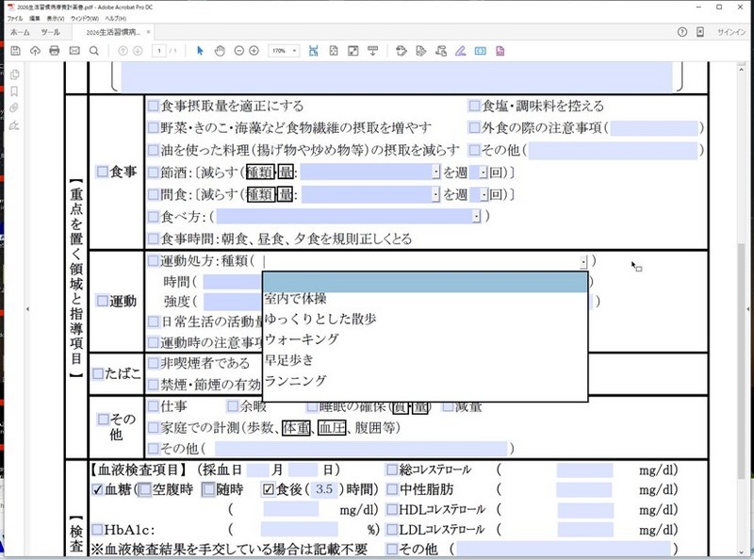This screenshot has width=754, height=560.
Task: Close the 2026生活習慣病 document tab
Action: pos(149,32)
